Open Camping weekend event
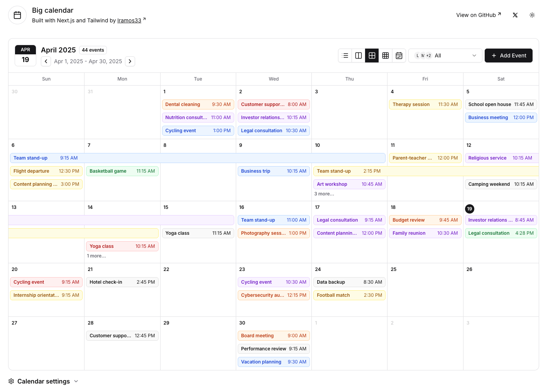The width and height of the screenshot is (548, 392). [x=501, y=184]
